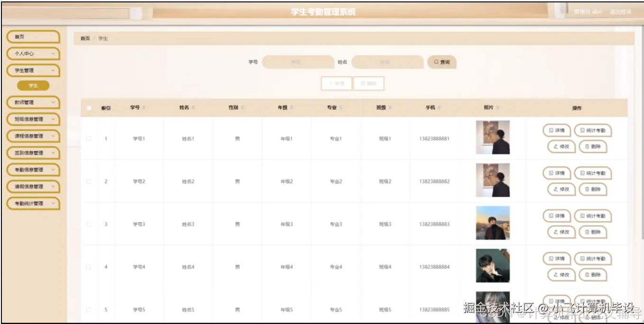Sort table by 年级 column arrows
644x324 pixels.
pyautogui.click(x=292, y=108)
